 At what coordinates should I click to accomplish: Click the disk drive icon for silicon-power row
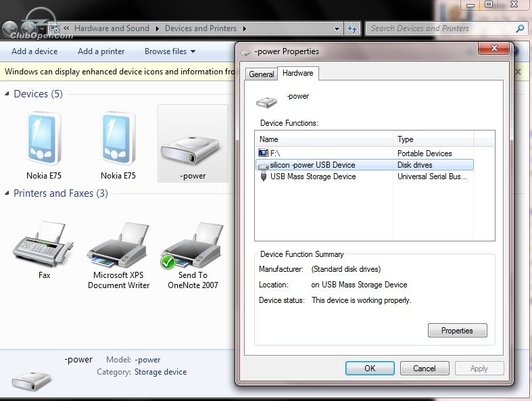(x=263, y=166)
